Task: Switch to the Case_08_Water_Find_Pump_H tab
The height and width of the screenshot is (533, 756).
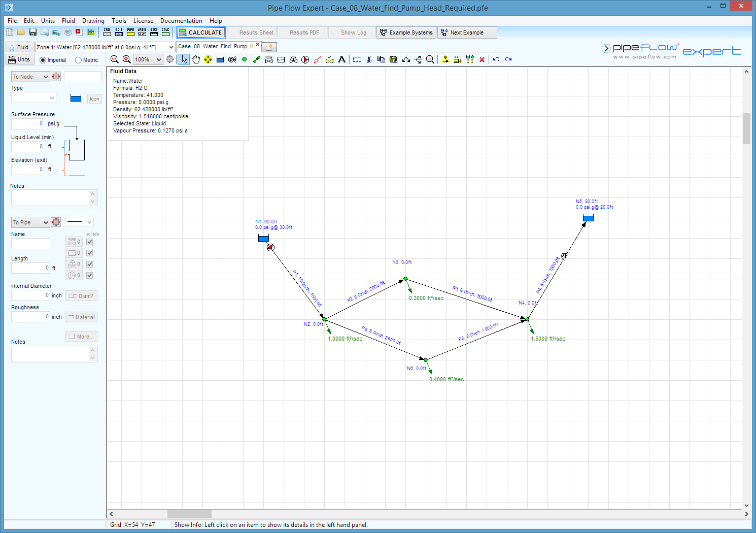Action: (x=216, y=46)
